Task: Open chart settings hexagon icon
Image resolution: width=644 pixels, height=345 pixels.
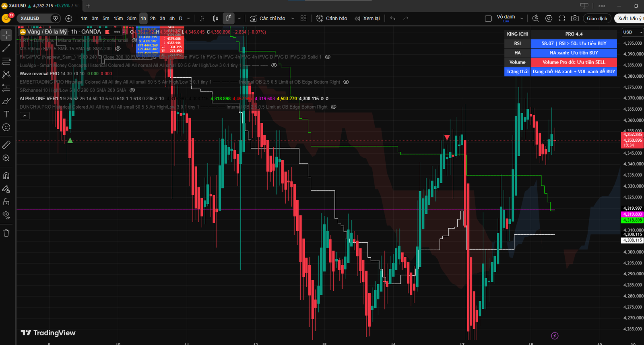Action: [549, 19]
